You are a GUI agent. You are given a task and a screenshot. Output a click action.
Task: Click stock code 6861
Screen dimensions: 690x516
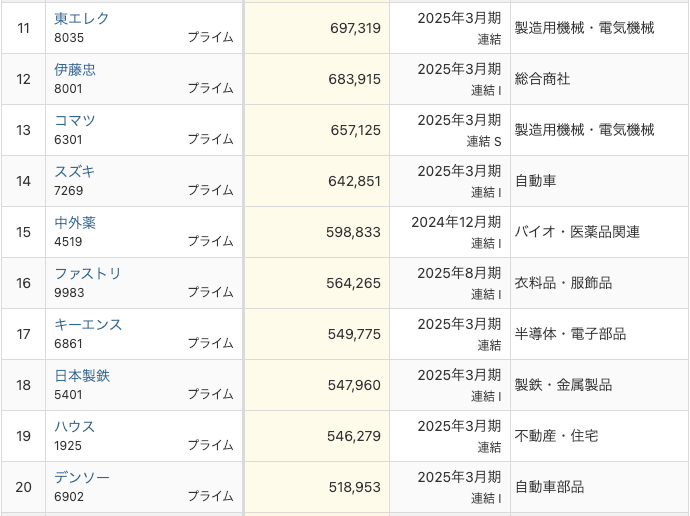pos(68,344)
